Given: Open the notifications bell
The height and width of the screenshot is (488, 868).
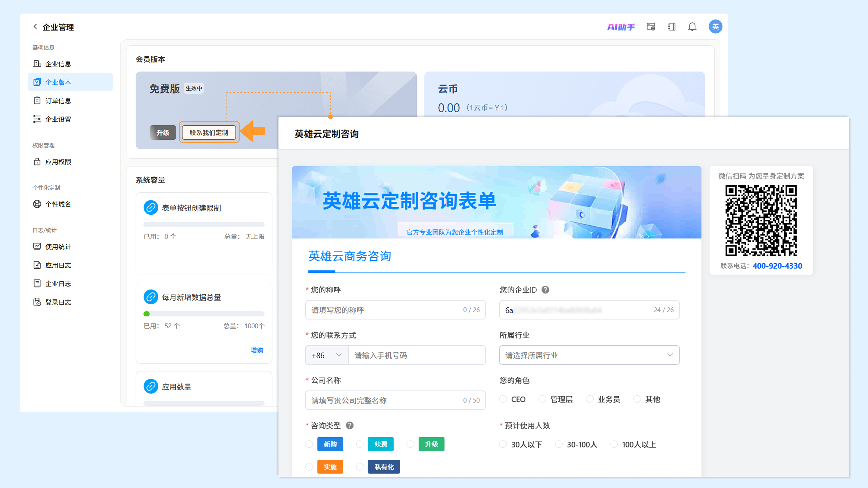Looking at the screenshot, I should (x=692, y=27).
